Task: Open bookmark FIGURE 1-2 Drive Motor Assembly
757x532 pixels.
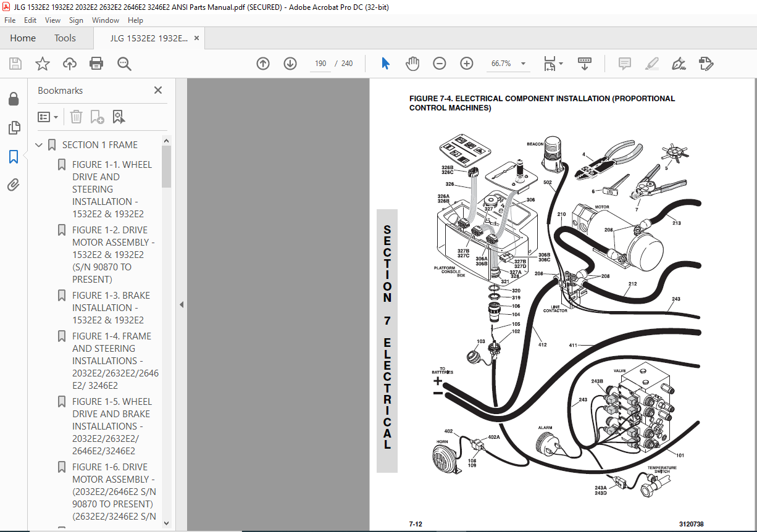Action: pyautogui.click(x=114, y=255)
